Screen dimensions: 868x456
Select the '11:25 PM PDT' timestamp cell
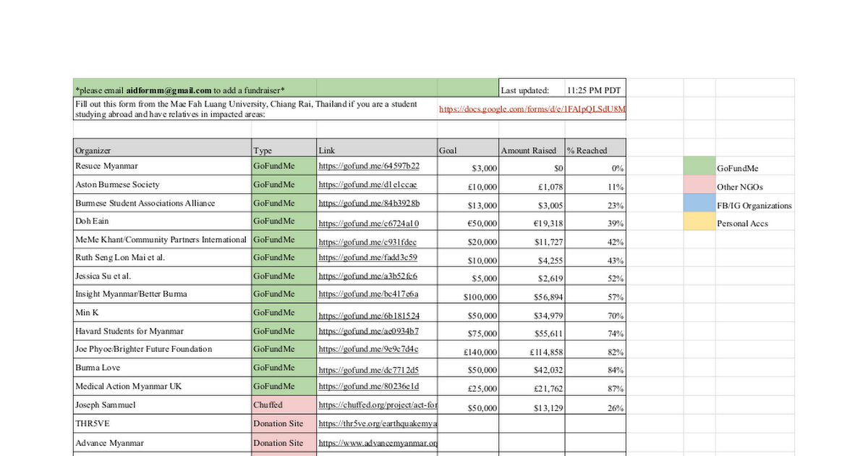click(x=595, y=88)
